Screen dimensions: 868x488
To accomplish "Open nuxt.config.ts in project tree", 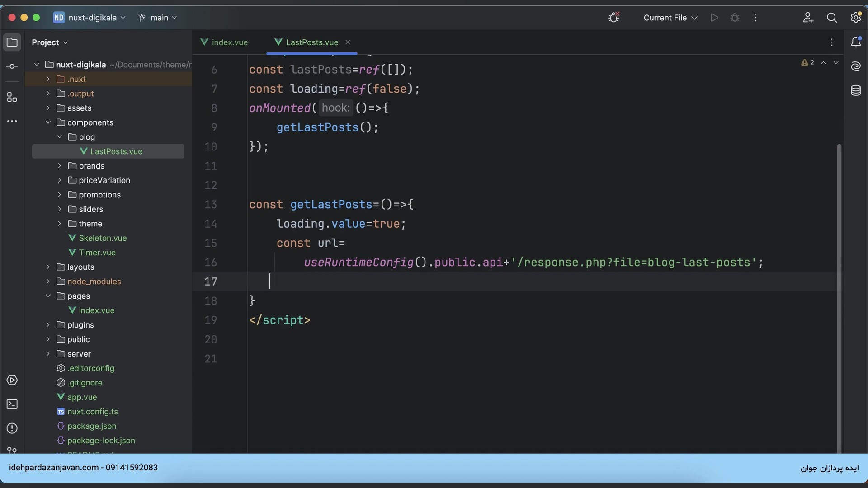I will (92, 412).
